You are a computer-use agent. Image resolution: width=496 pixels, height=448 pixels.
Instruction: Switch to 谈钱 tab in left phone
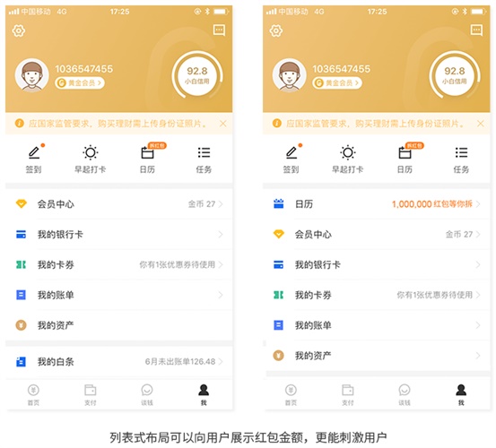[147, 395]
